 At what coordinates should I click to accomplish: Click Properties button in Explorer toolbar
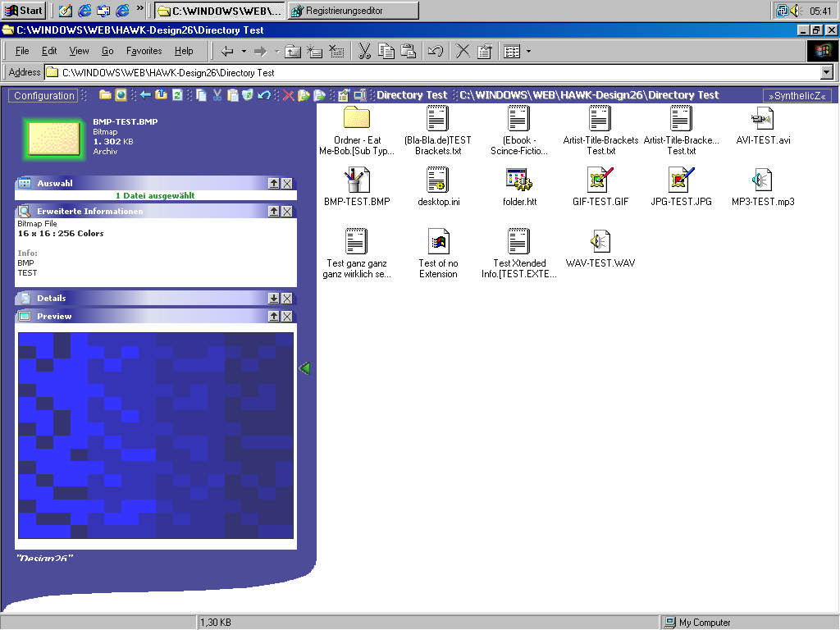(x=484, y=52)
